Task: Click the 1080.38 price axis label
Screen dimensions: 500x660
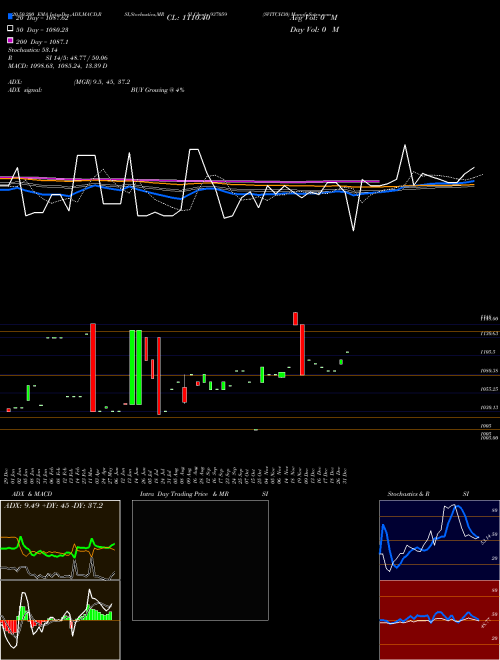Action: pyautogui.click(x=489, y=371)
